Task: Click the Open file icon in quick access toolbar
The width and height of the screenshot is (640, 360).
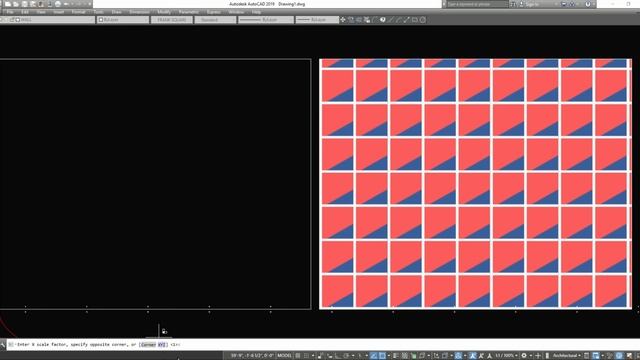Action: click(x=16, y=4)
